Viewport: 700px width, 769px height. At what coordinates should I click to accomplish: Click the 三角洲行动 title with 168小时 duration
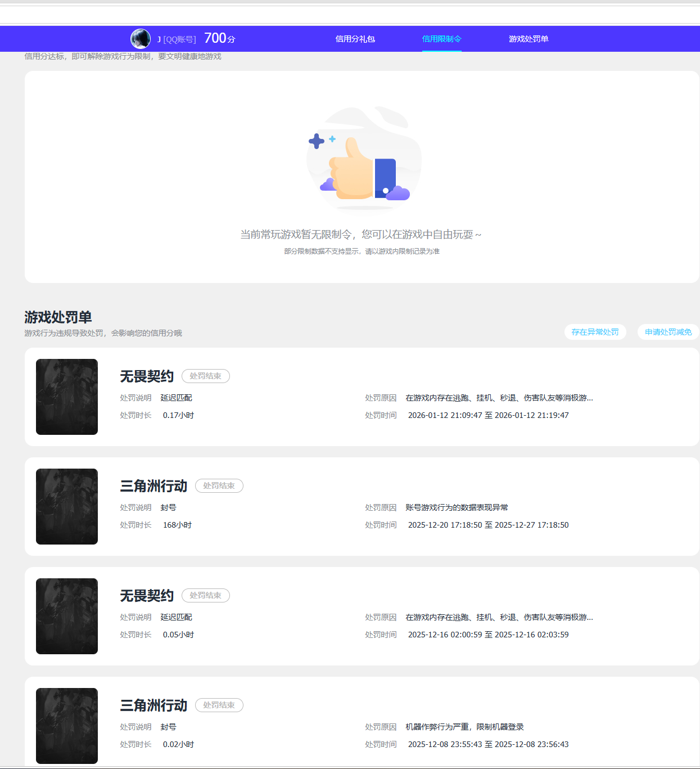click(x=153, y=486)
